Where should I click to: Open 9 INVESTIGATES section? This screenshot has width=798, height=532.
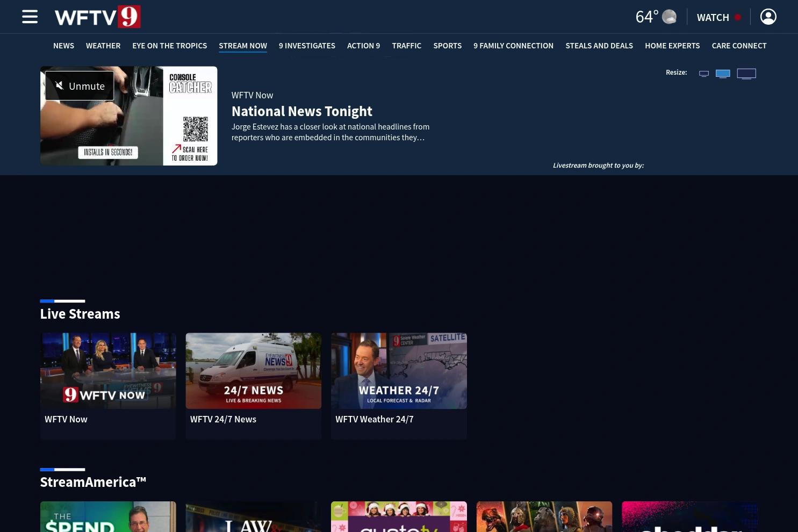click(307, 46)
